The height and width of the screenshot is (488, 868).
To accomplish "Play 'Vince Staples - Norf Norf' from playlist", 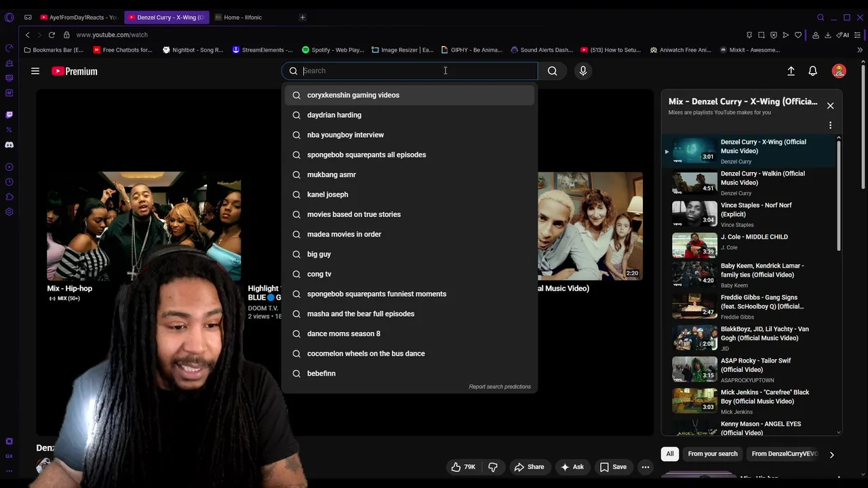I will pos(749,214).
